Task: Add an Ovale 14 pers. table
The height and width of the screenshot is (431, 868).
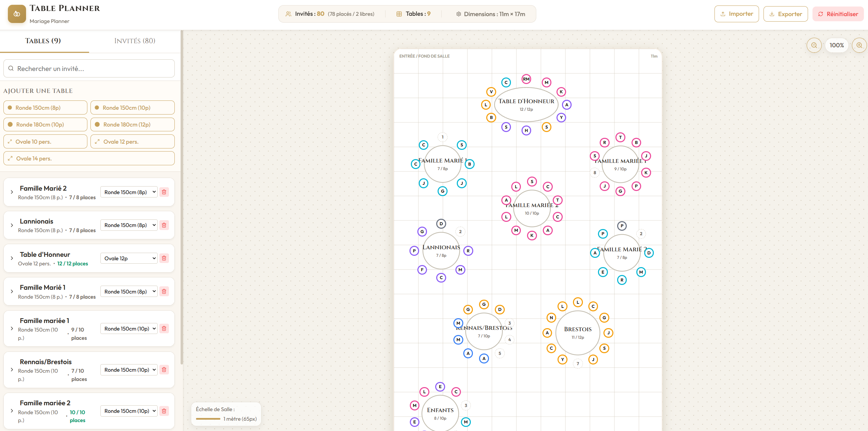Action: point(89,158)
